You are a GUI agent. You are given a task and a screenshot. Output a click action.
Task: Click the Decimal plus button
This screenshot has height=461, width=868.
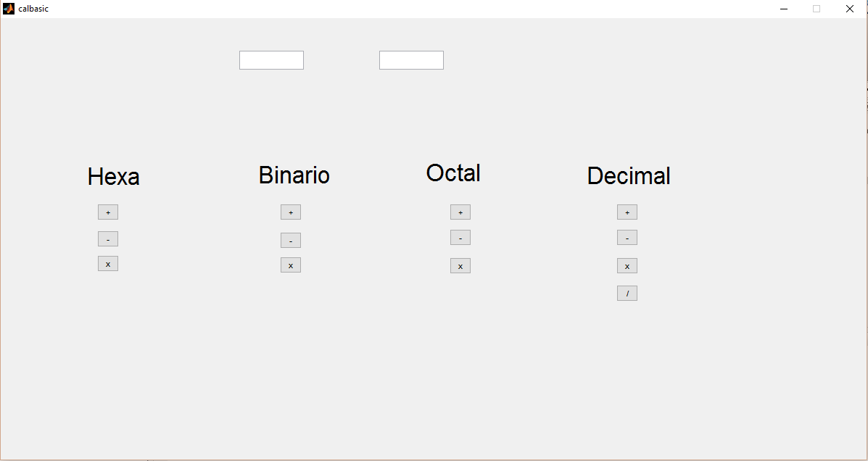coord(627,212)
